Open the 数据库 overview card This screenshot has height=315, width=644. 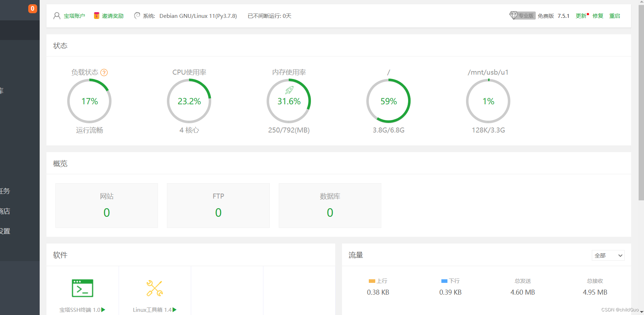click(x=330, y=205)
